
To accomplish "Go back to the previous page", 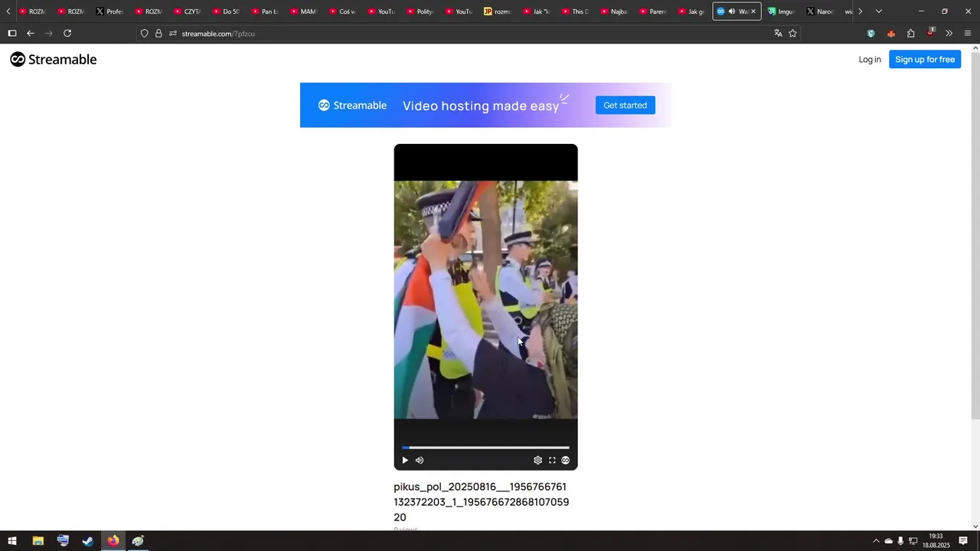I will 31,33.
